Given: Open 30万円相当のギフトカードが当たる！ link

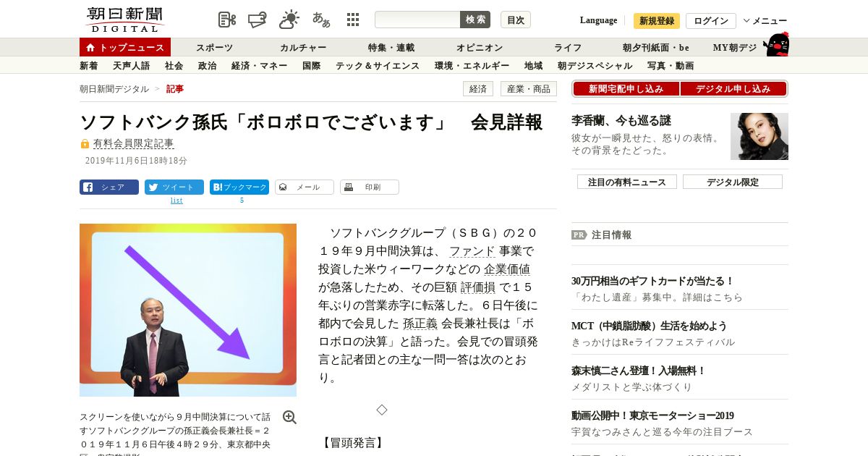Looking at the screenshot, I should [x=652, y=282].
